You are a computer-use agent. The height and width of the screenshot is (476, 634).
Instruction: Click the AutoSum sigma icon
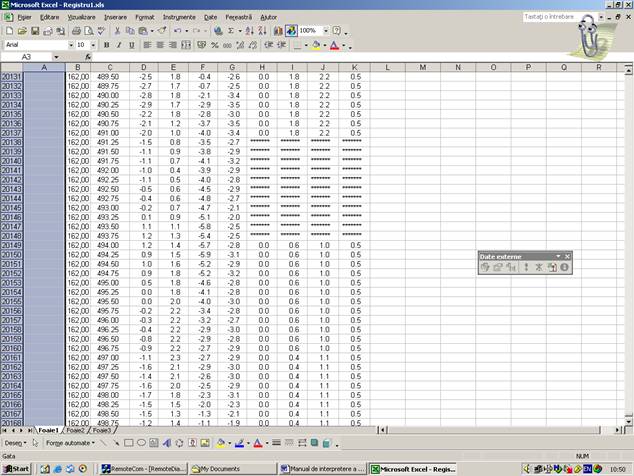(231, 31)
